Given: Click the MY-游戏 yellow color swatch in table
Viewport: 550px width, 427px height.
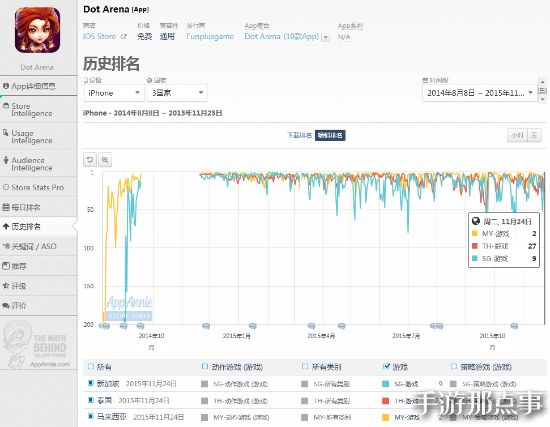Looking at the screenshot, I should pyautogui.click(x=385, y=418).
